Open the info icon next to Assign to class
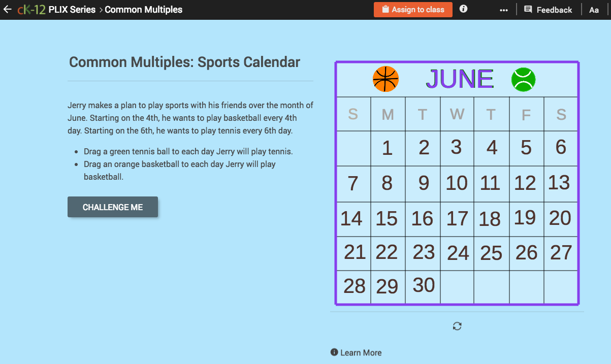The image size is (611, 364). tap(463, 9)
